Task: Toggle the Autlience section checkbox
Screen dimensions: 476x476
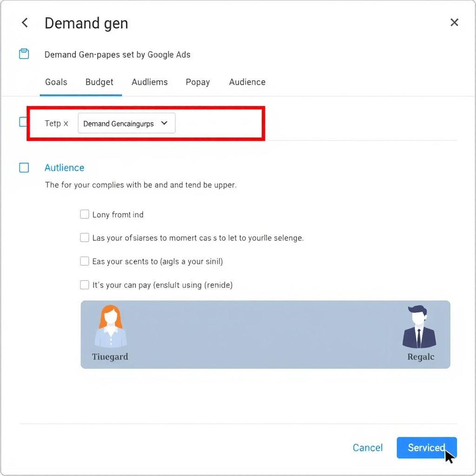Action: click(24, 167)
